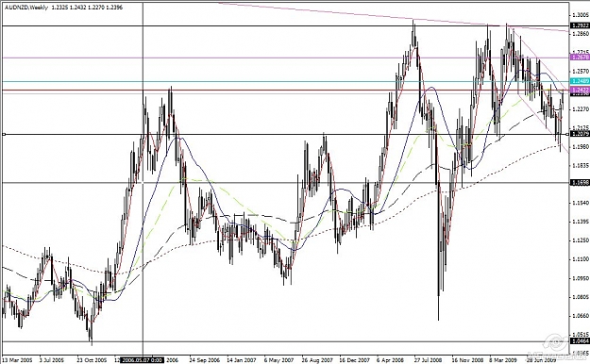Image resolution: width=590 pixels, height=364 pixels.
Task: Click the left-edge handle of the 1.2079 horizontal line
Action: click(x=4, y=134)
